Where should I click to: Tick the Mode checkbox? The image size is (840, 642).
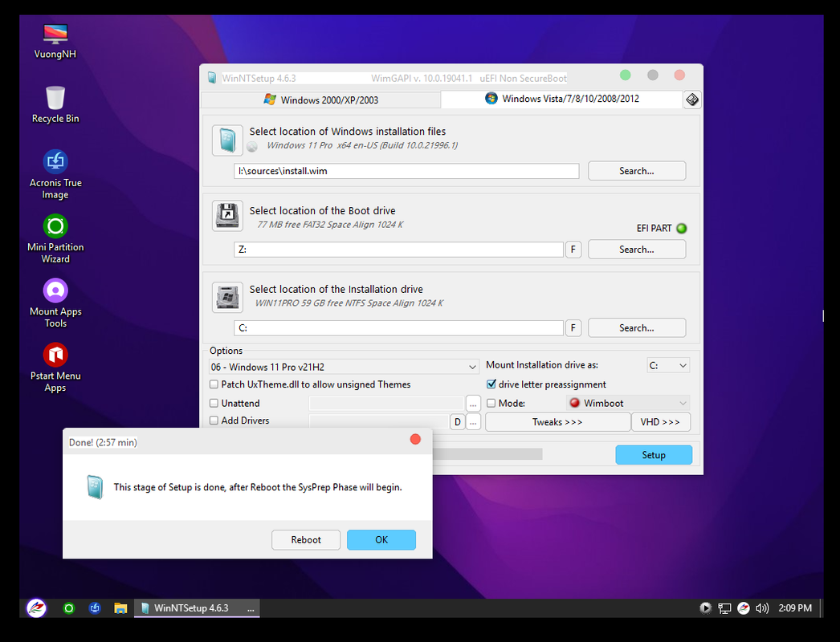(491, 403)
